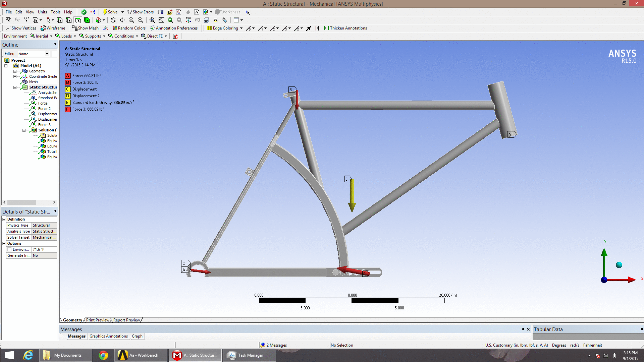The height and width of the screenshot is (362, 644).
Task: Open the Supports dropdown
Action: point(93,36)
